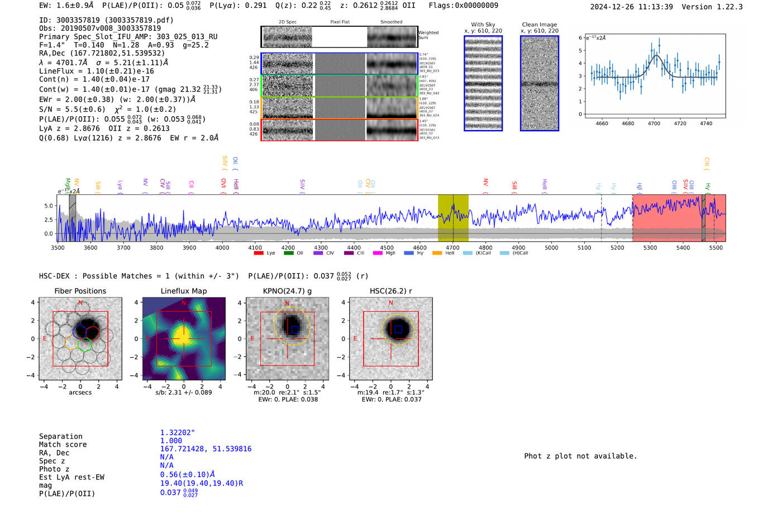The width and height of the screenshot is (782, 532).
Task: Click the orange fiber circle in Fiber Positions
Action: click(71, 343)
